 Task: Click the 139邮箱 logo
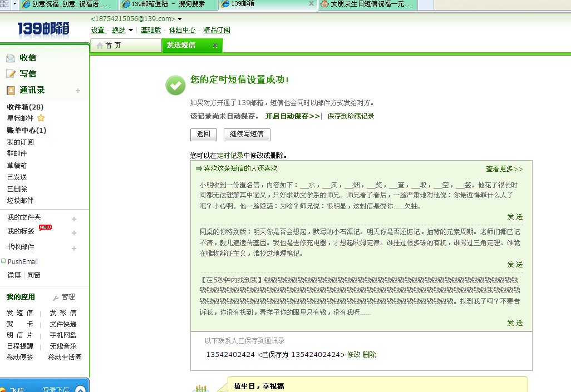[x=43, y=28]
